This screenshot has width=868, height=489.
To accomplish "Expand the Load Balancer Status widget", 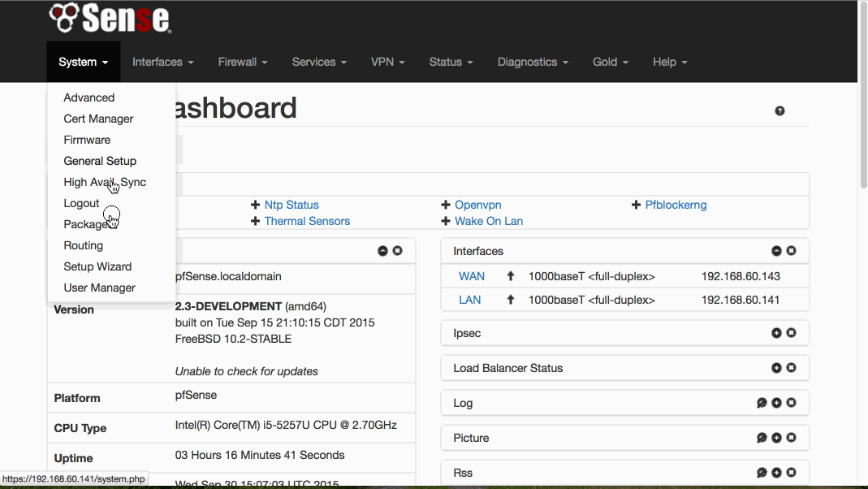I will point(777,368).
